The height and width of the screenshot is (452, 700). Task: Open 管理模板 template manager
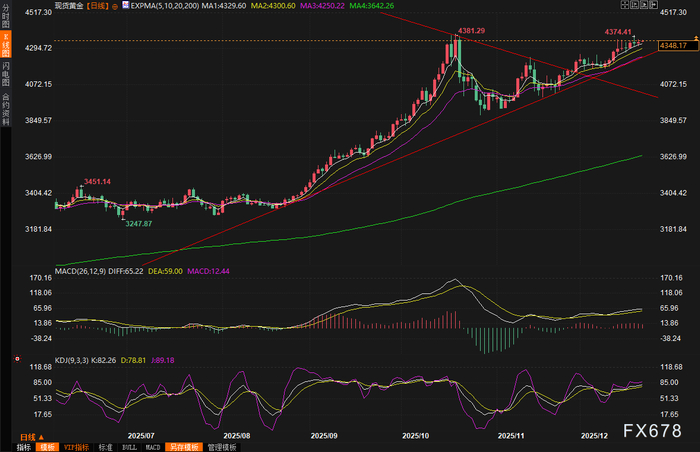[221, 447]
